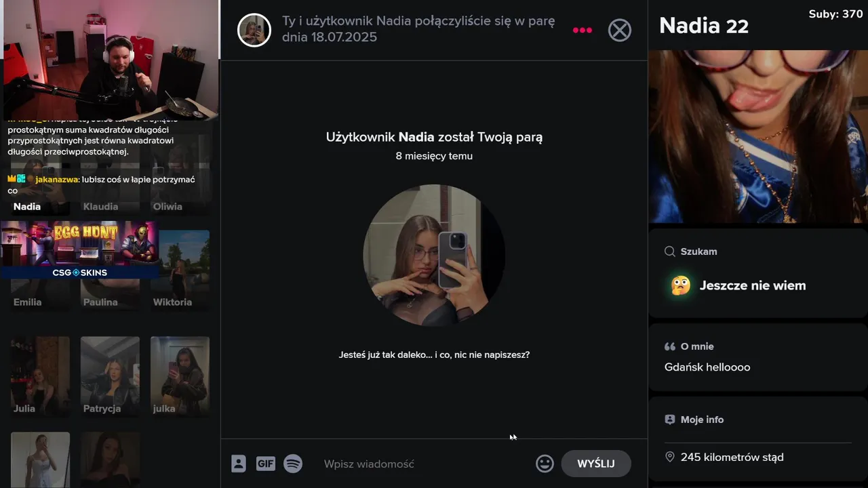Open the Julia match thumbnail

pos(40,376)
